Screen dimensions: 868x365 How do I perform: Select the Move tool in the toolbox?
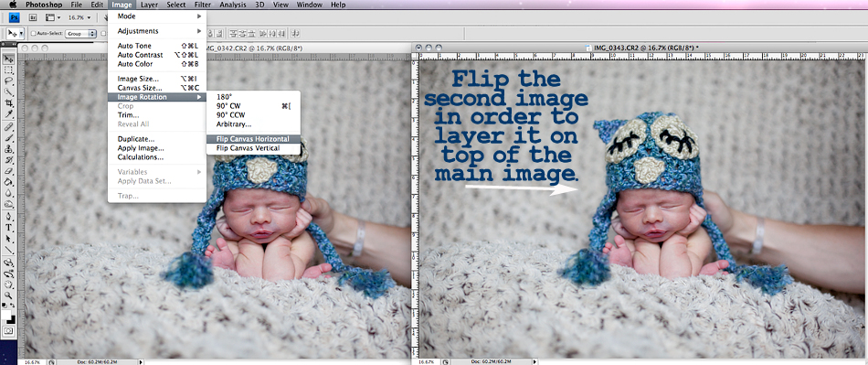point(9,59)
